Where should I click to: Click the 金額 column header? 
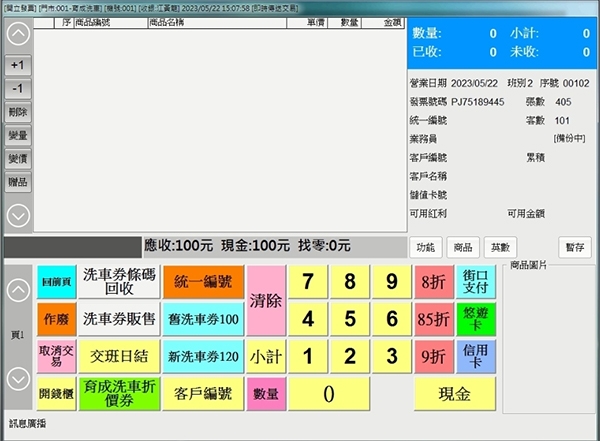[x=383, y=23]
